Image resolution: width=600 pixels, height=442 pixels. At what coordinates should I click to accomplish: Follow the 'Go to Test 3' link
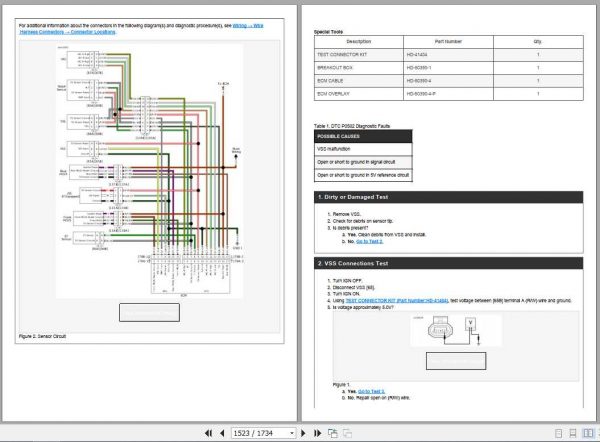[x=371, y=390]
